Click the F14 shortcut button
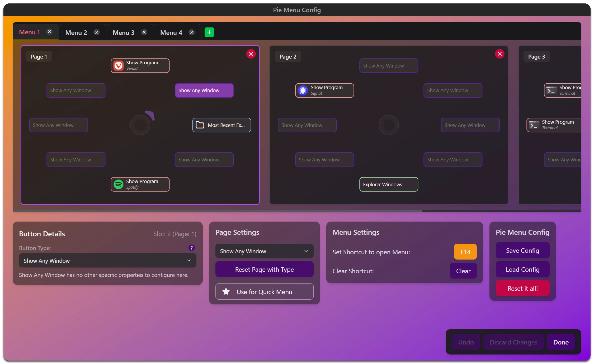594x364 pixels. pos(465,252)
